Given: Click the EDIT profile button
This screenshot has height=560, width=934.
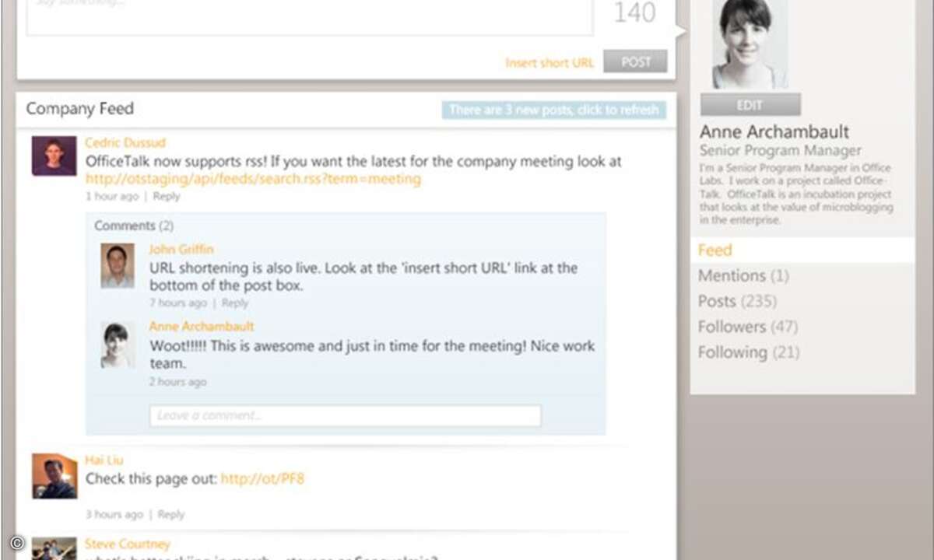Looking at the screenshot, I should pyautogui.click(x=750, y=105).
